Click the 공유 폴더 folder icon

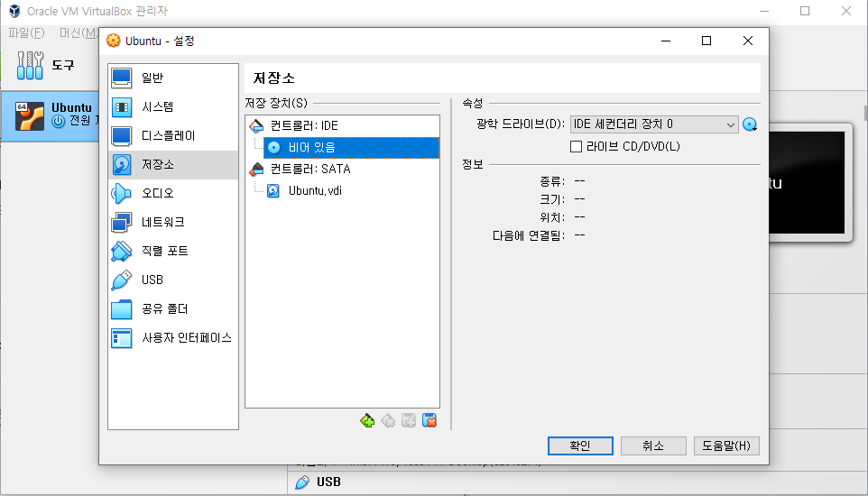tap(121, 309)
